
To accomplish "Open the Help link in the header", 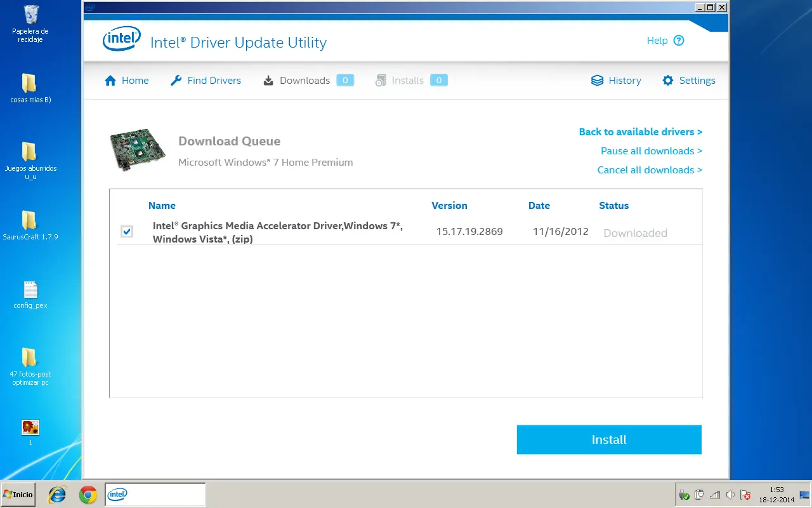I will coord(657,41).
